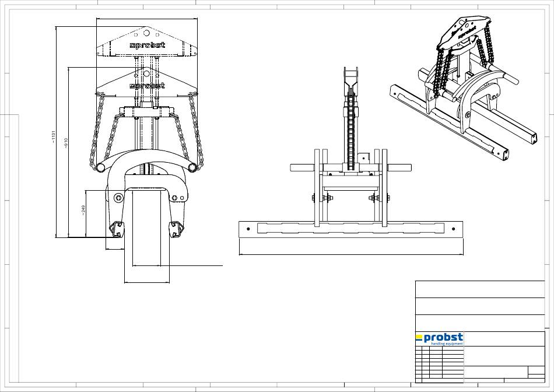
Task: Click the probst logo in title block
Action: 439,339
